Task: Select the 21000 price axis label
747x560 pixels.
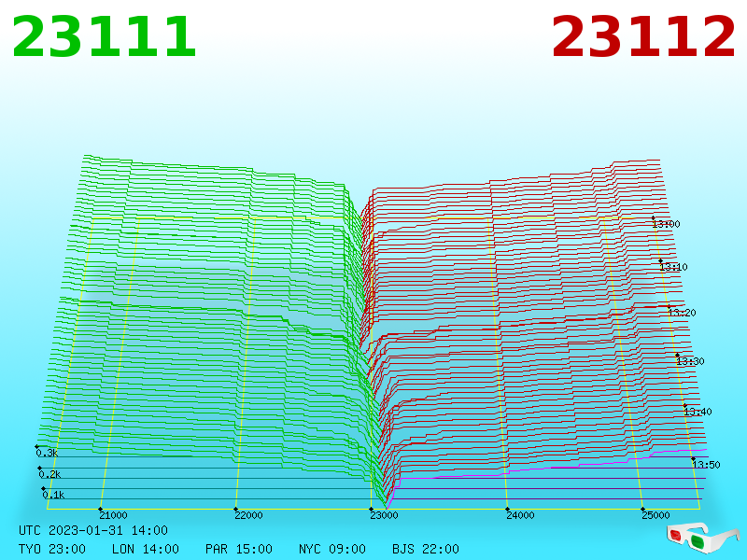Action: coord(113,515)
